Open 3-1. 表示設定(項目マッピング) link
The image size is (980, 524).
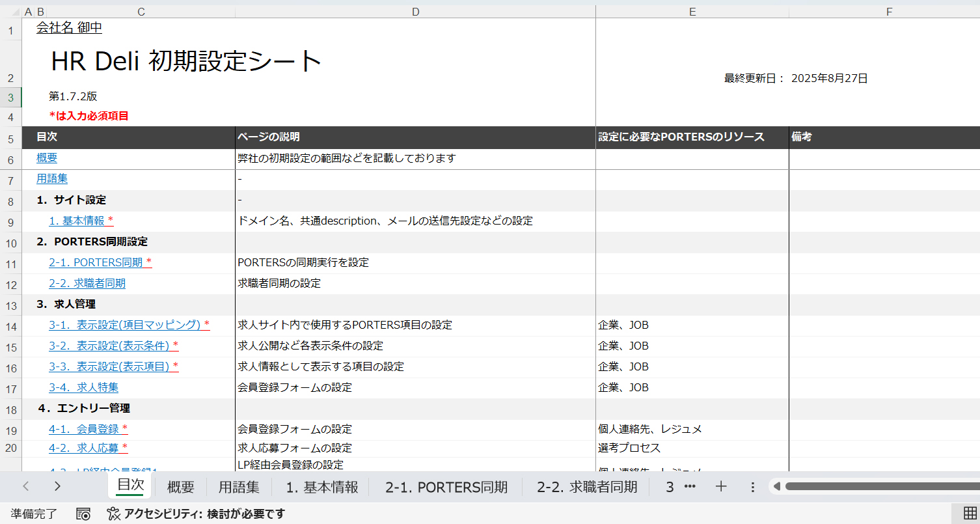click(x=129, y=325)
